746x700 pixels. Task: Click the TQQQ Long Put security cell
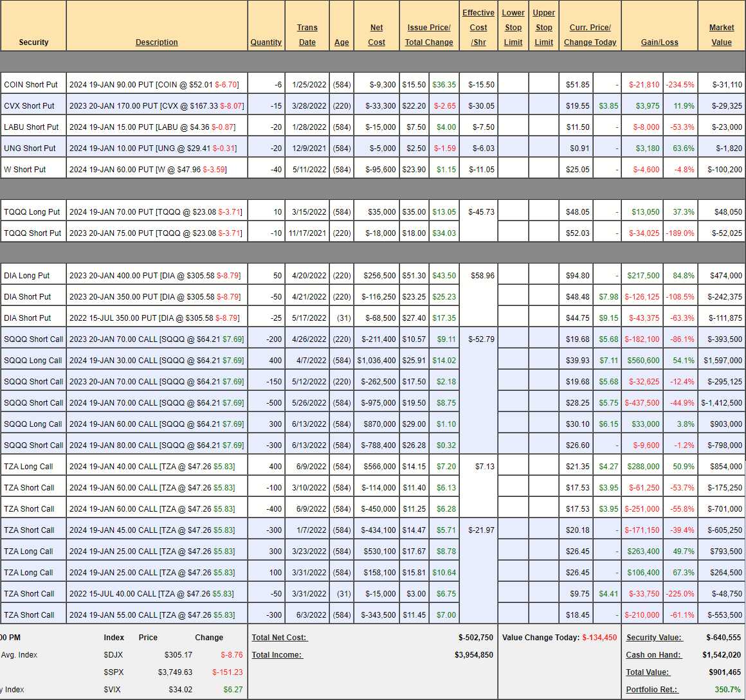coord(32,212)
